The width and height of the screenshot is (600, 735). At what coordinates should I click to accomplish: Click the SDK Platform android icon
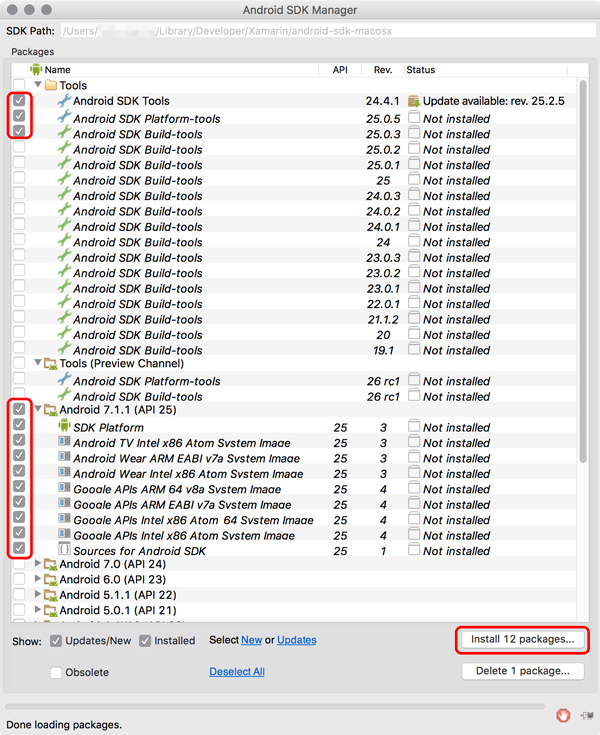64,426
